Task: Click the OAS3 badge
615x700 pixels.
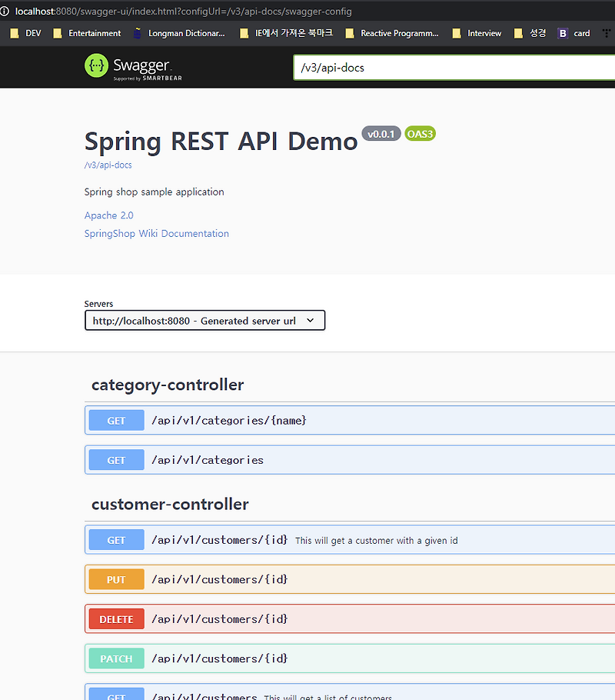Action: 420,133
